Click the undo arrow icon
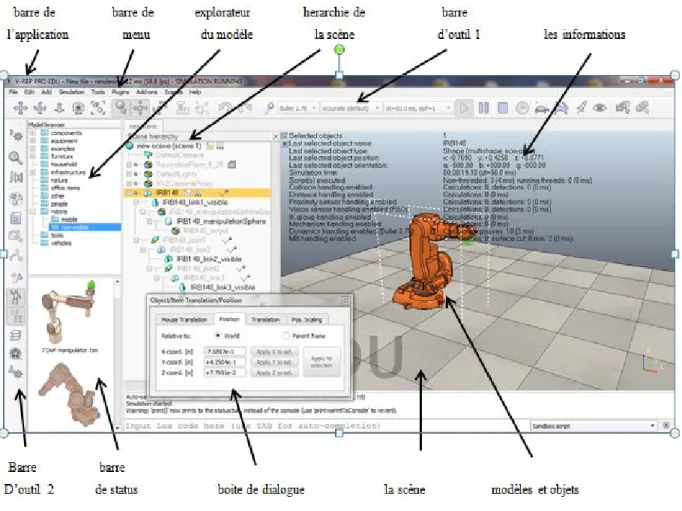 tap(225, 107)
